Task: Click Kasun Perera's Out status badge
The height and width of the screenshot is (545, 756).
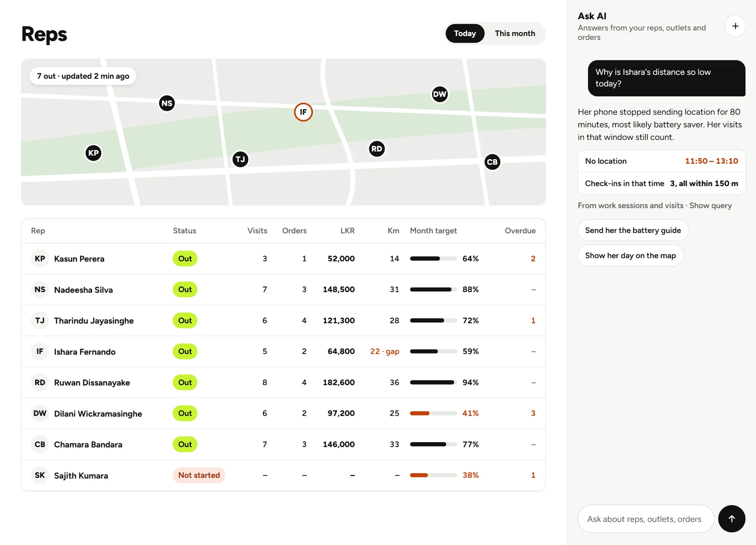Action: 185,259
